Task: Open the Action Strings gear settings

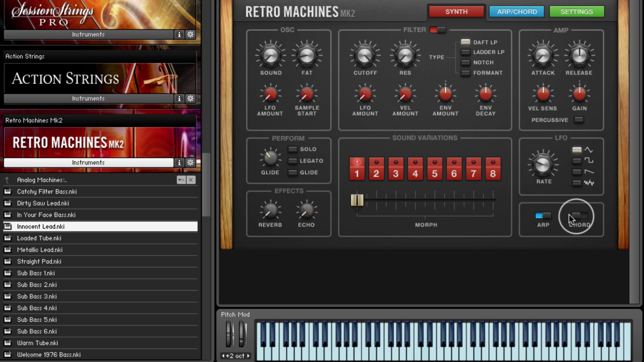Action: pos(191,99)
